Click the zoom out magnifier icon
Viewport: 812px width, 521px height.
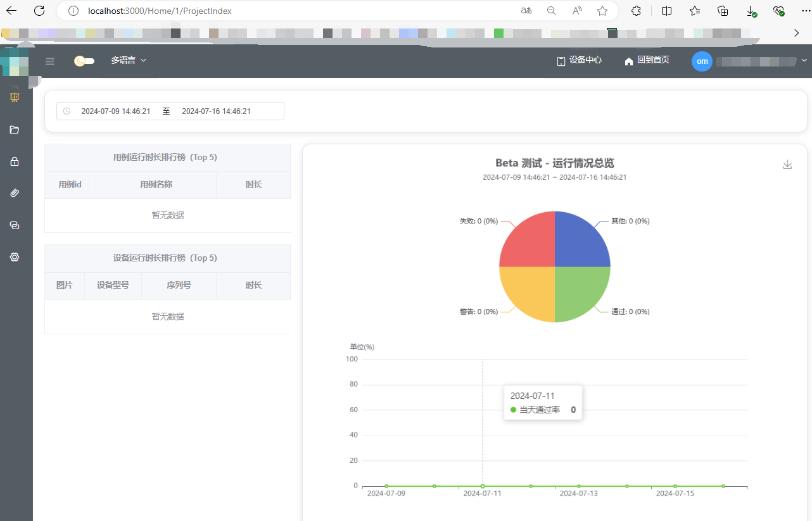552,11
